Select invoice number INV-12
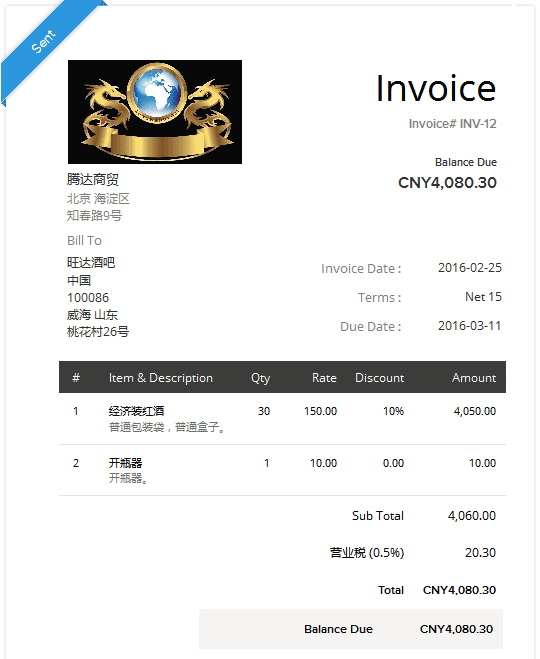The width and height of the screenshot is (540, 659). [x=478, y=124]
